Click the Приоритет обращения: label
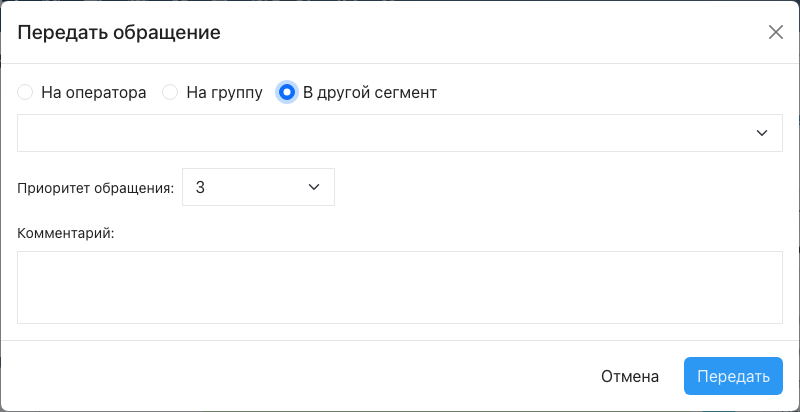The width and height of the screenshot is (800, 412). pyautogui.click(x=96, y=188)
